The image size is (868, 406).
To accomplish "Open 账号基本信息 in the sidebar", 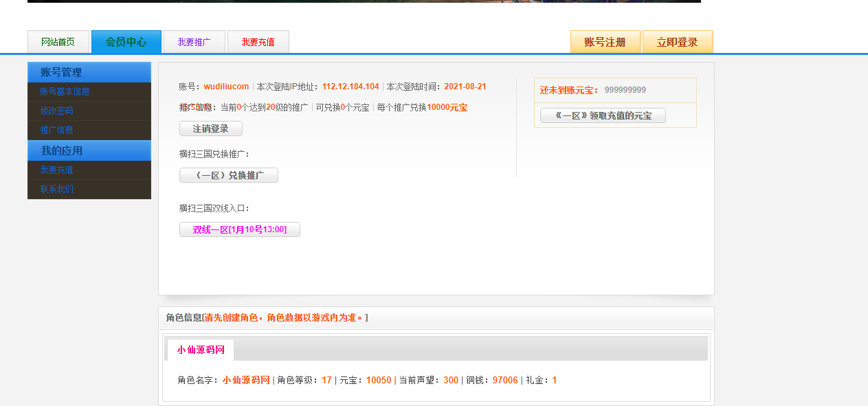I will coord(65,91).
